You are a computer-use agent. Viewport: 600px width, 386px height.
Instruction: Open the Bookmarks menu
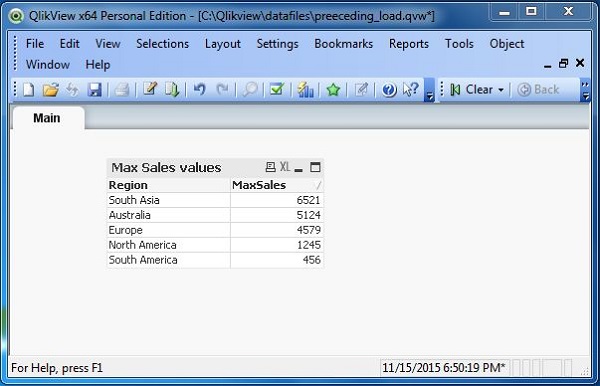(x=344, y=44)
